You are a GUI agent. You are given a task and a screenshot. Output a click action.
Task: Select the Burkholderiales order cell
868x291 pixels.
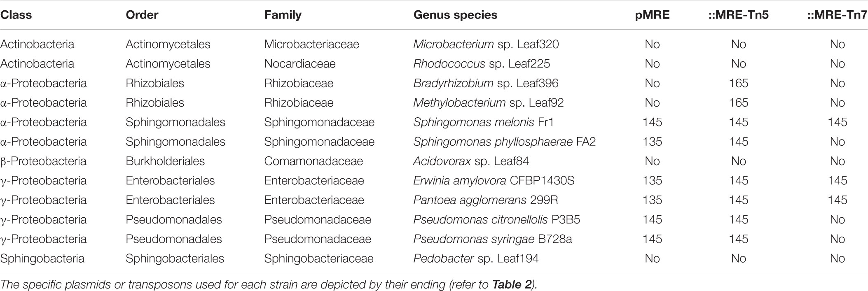click(x=165, y=161)
